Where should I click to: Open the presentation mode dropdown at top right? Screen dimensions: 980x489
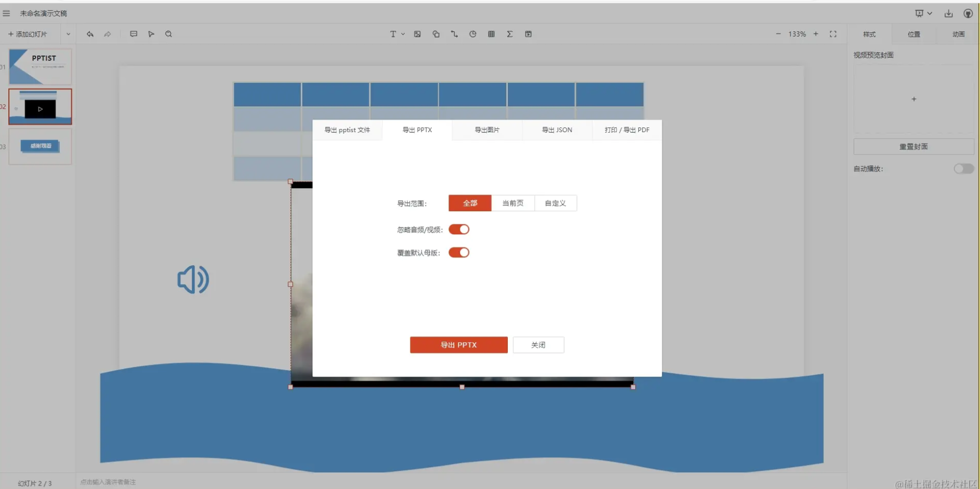coord(930,13)
